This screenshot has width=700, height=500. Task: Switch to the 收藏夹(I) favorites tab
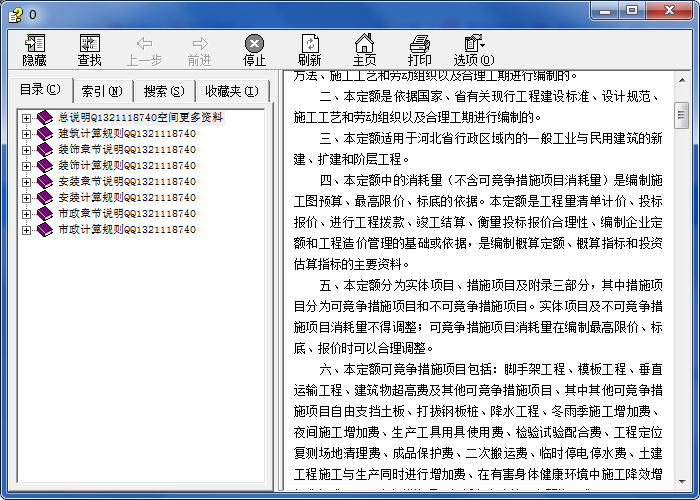(x=232, y=92)
